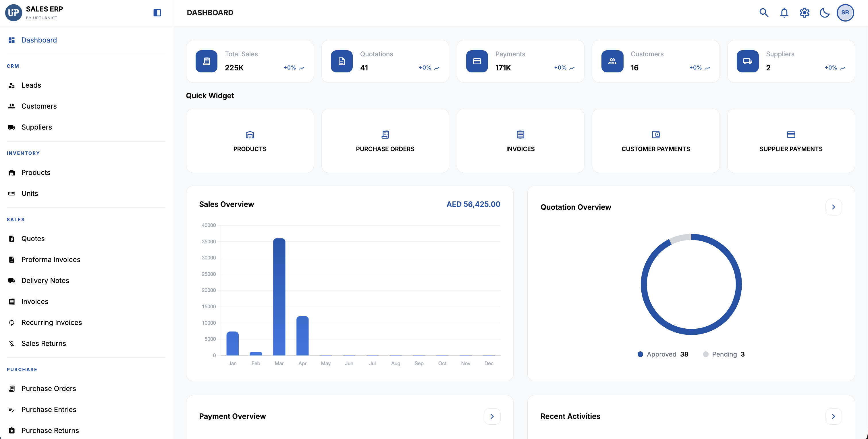Open Sales Returns in the sidebar
Viewport: 868px width, 439px height.
[86, 344]
